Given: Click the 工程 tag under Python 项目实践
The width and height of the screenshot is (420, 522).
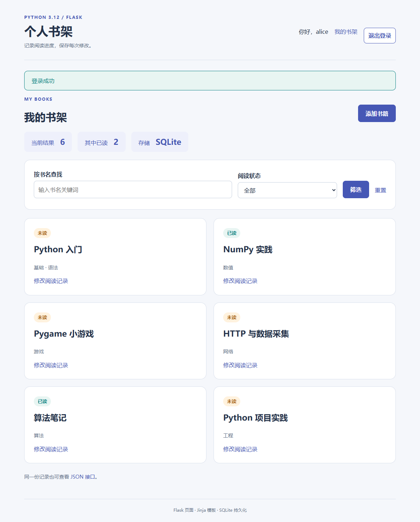Looking at the screenshot, I should (x=228, y=436).
